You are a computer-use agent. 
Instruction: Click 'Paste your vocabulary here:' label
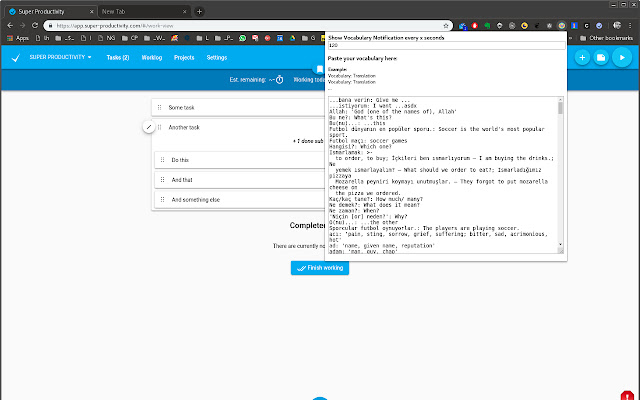tap(362, 58)
